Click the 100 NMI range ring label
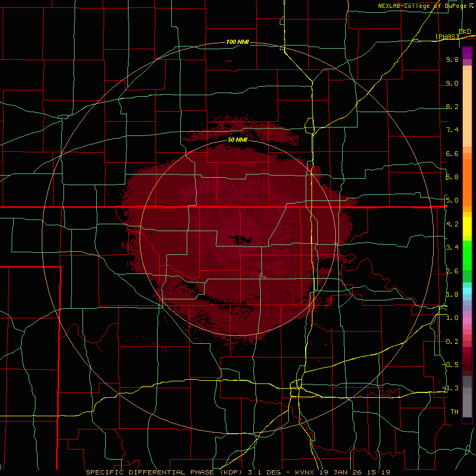The image size is (476, 476). [237, 42]
